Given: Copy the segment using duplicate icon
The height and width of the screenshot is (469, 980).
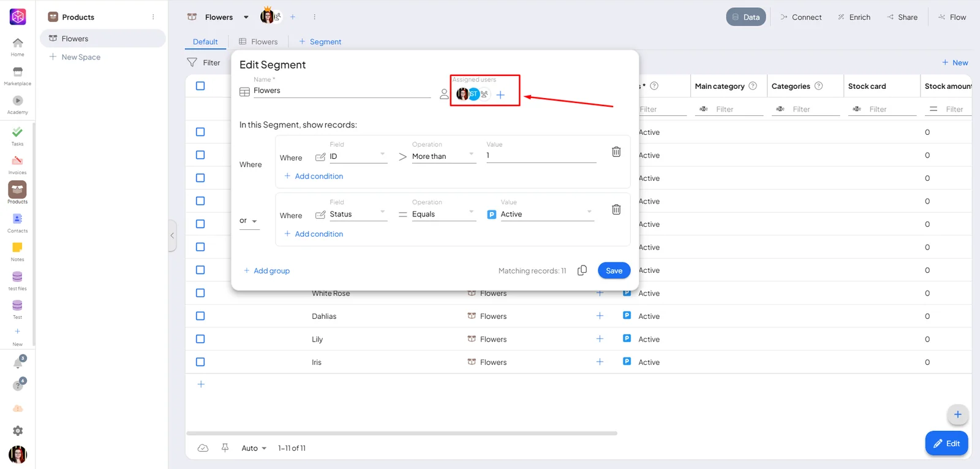Looking at the screenshot, I should [x=582, y=270].
